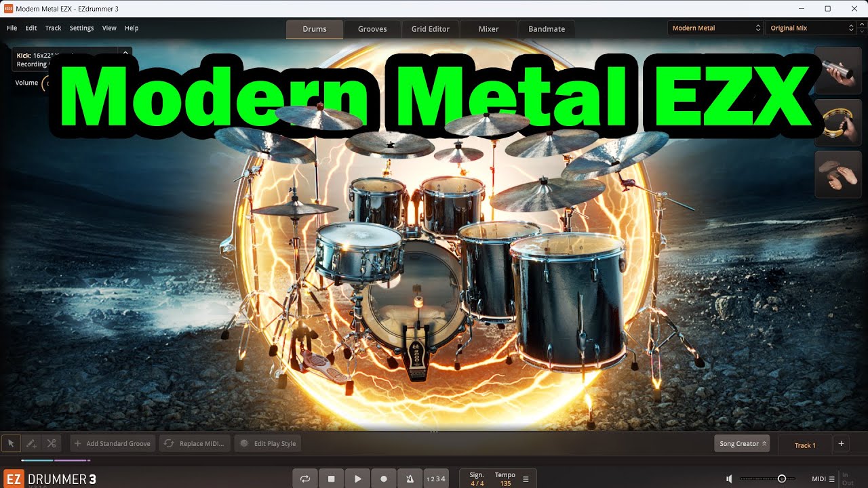Toggle loop playback
Image resolution: width=868 pixels, height=488 pixels.
pos(305,479)
